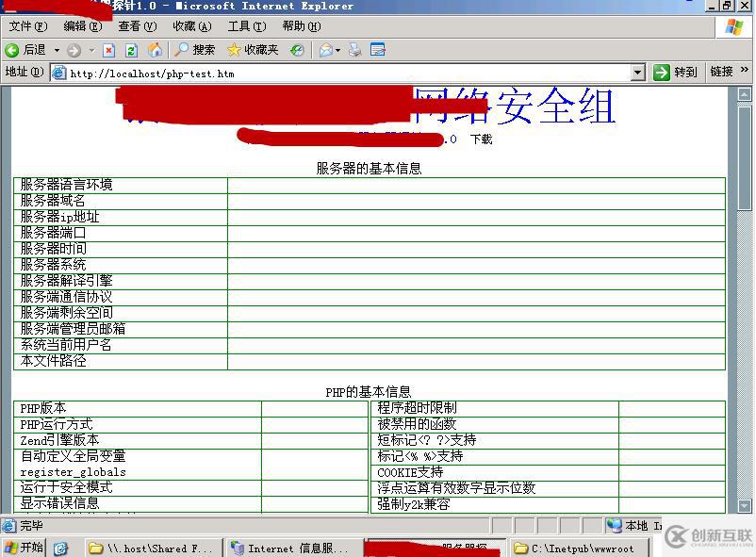Click the IE quick launch icon
756x557 pixels.
tap(60, 549)
